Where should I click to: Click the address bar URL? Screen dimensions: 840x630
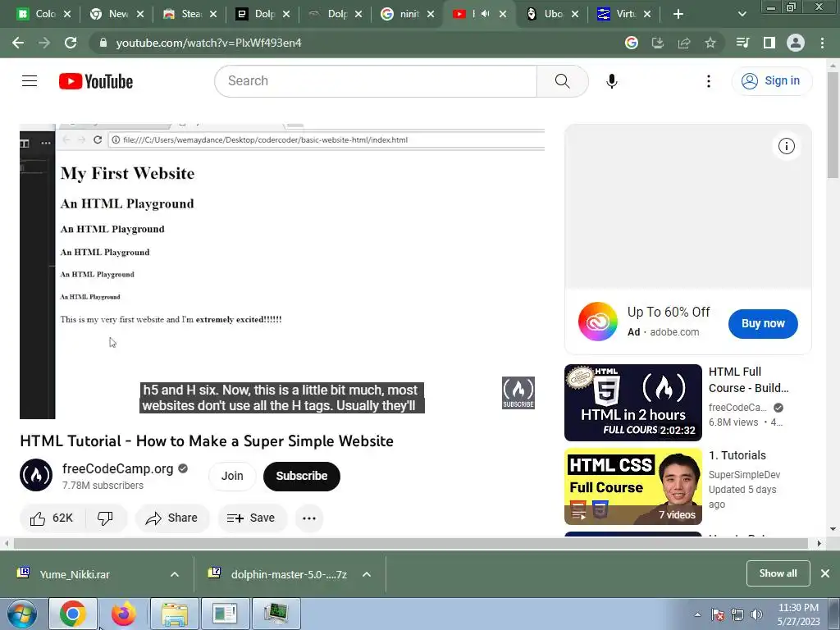point(209,43)
